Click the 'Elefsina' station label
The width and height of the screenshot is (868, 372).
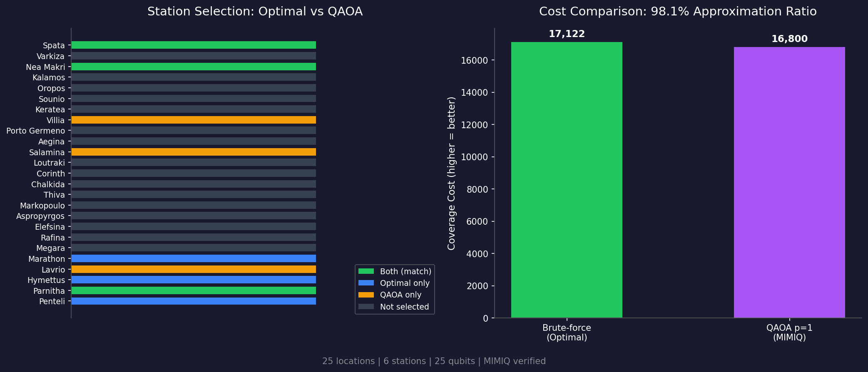pos(50,227)
